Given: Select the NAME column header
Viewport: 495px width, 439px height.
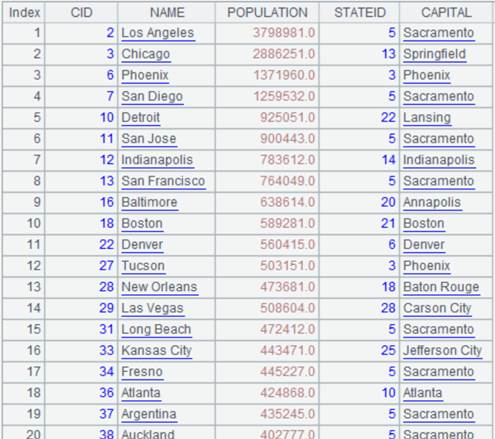Looking at the screenshot, I should [167, 13].
